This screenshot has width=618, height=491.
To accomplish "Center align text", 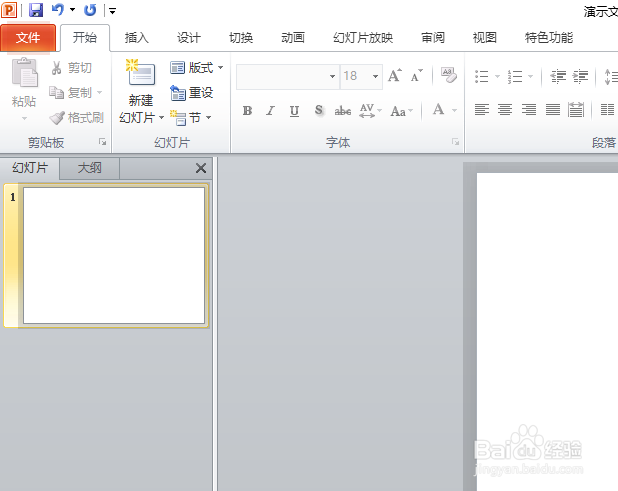I will tap(505, 110).
